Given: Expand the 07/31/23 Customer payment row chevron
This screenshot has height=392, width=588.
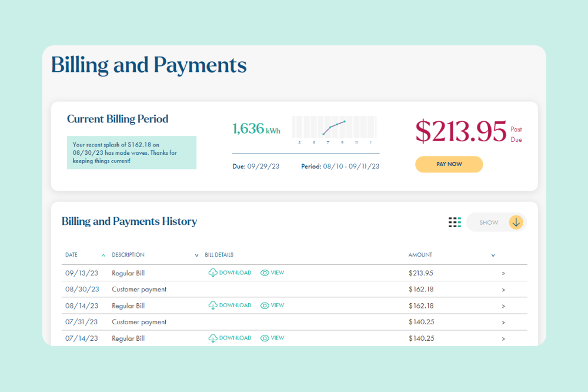Looking at the screenshot, I should click(x=503, y=323).
